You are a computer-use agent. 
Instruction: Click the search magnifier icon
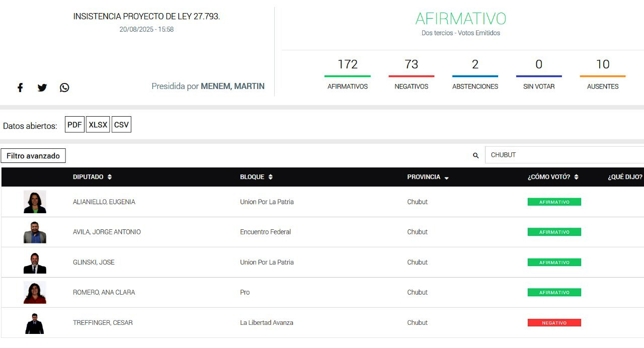pyautogui.click(x=475, y=155)
